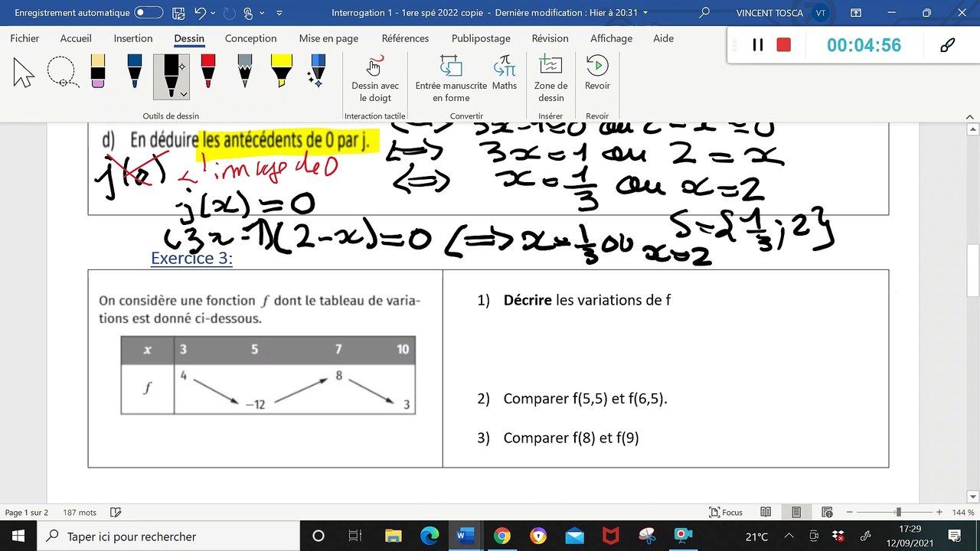Viewport: 980px width, 551px height.
Task: Pause the screen recording
Action: (x=758, y=45)
